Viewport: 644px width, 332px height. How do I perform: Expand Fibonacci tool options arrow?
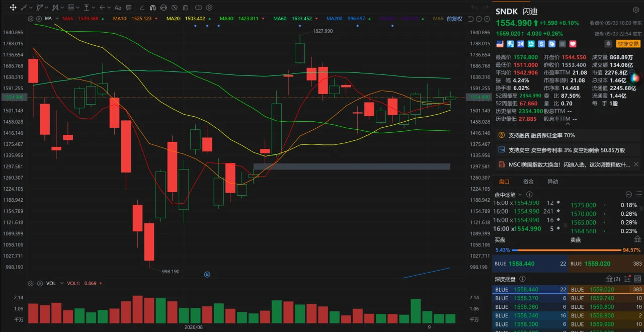pyautogui.click(x=77, y=8)
